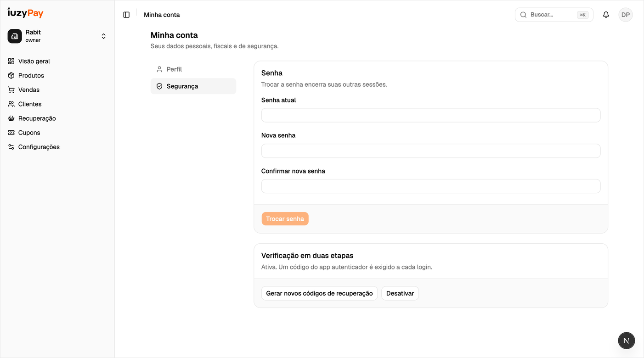Select the Segurança tab
Viewport: 644px width, 358px height.
193,86
